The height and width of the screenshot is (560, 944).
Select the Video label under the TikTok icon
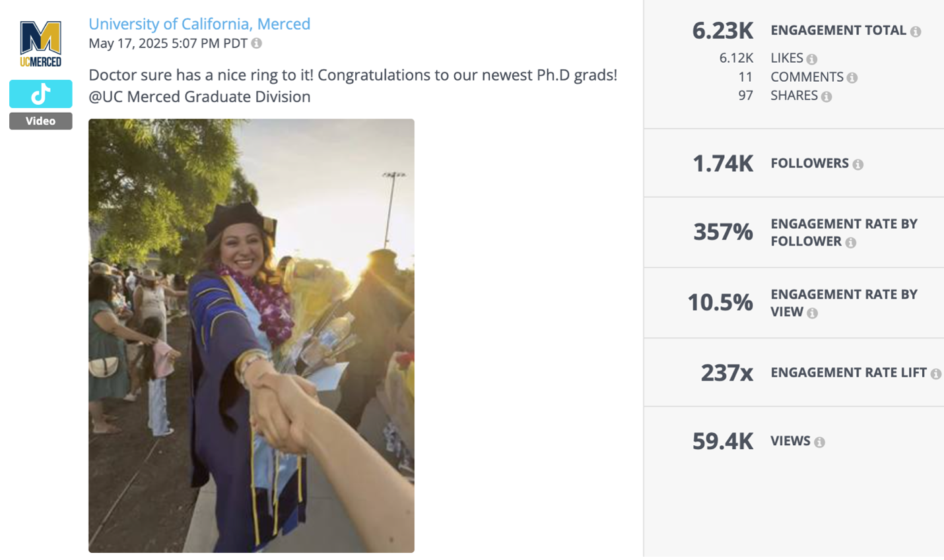pos(40,121)
